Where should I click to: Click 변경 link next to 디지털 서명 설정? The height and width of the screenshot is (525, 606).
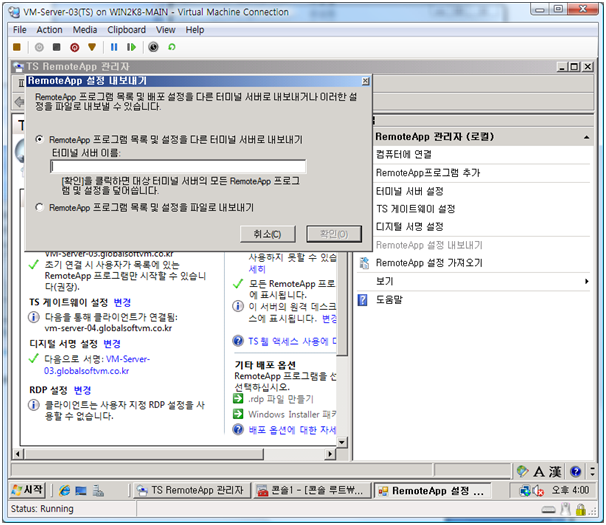112,344
